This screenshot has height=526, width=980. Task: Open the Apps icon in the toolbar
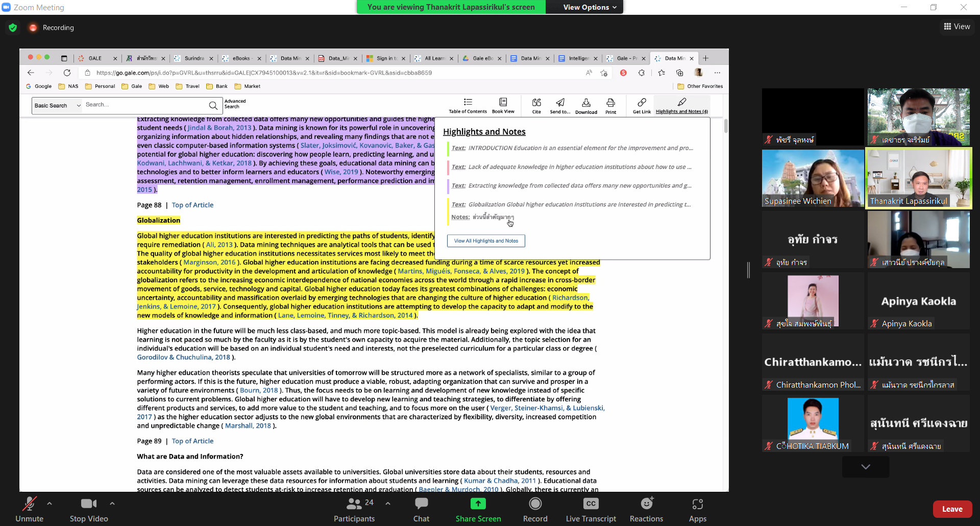pyautogui.click(x=697, y=504)
